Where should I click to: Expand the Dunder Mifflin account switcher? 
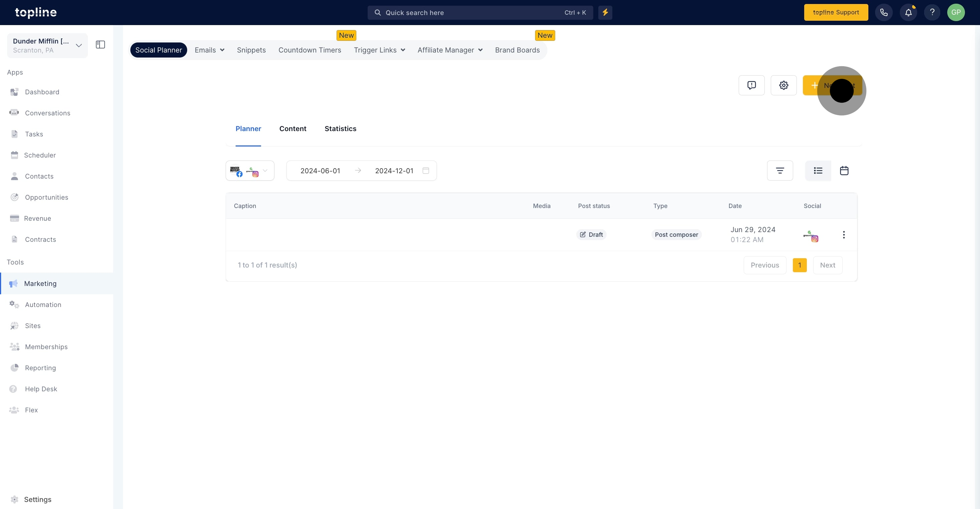[x=47, y=46]
